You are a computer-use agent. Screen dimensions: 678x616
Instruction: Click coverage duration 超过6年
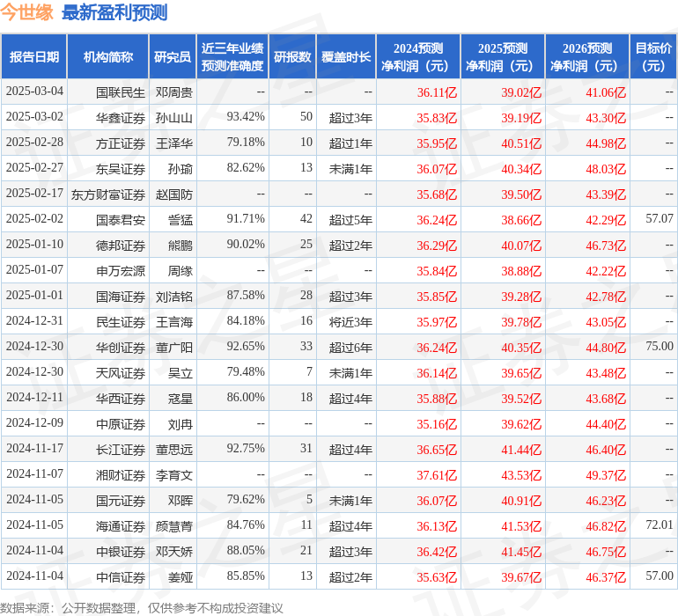350,348
